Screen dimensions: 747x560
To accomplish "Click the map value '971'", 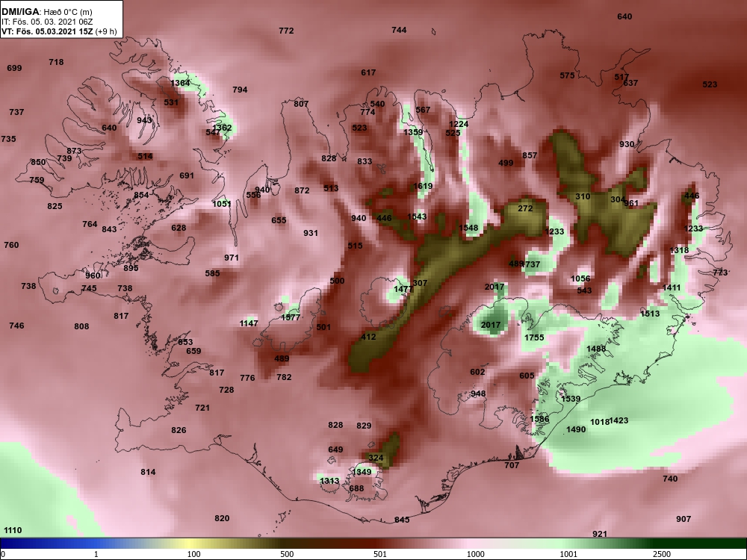I will coord(231,258).
